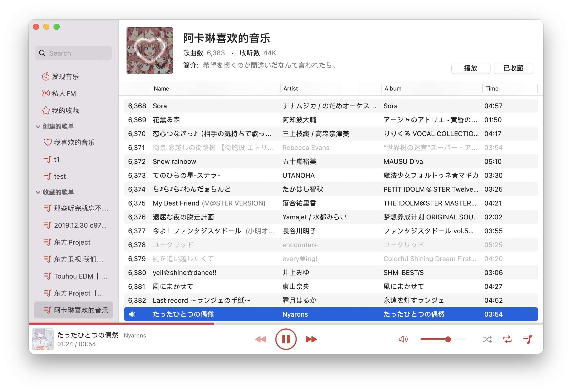The width and height of the screenshot is (572, 392).
Task: Collapse the 创建的歌单 section
Action: (38, 127)
